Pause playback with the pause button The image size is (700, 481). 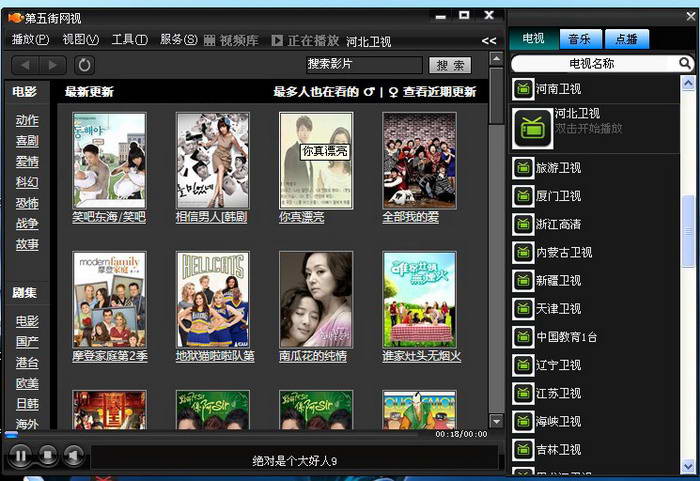(x=21, y=456)
